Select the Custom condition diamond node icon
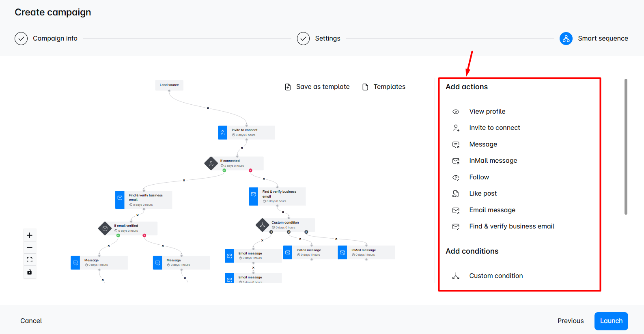This screenshot has width=644, height=334. (x=263, y=225)
